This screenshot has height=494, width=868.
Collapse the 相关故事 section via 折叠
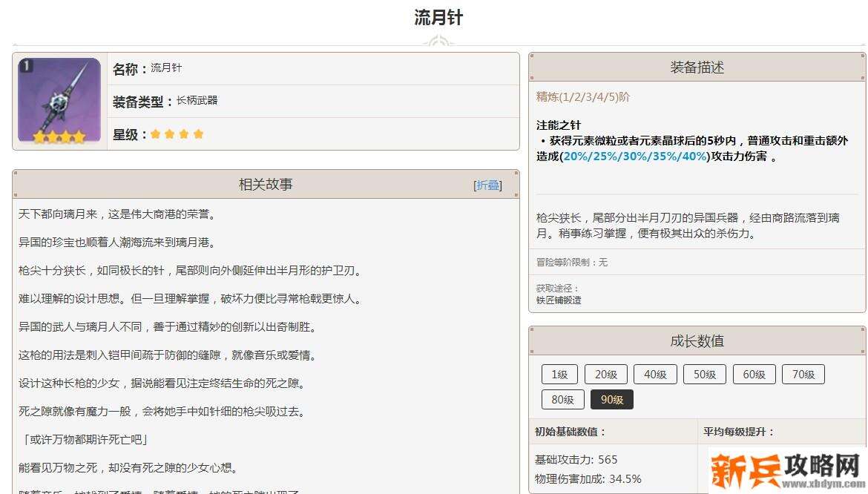coord(488,185)
